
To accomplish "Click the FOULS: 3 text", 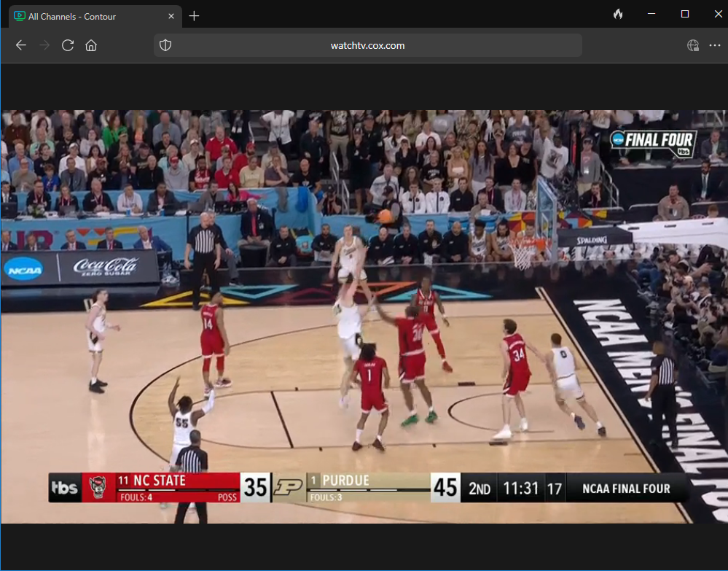I will click(x=326, y=497).
